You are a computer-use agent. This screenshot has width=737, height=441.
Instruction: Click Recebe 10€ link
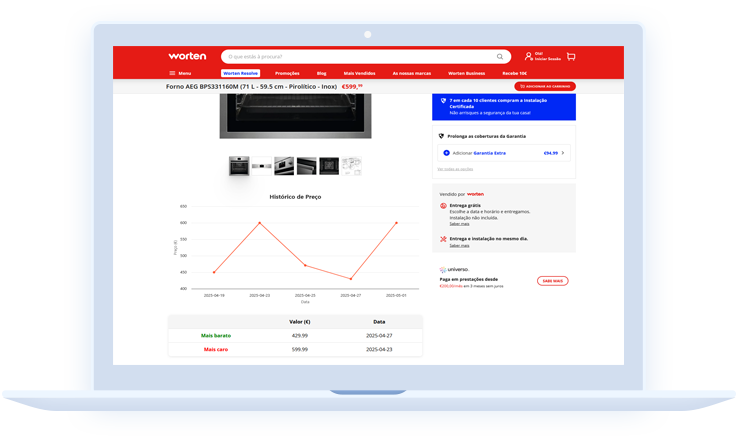[x=514, y=73]
